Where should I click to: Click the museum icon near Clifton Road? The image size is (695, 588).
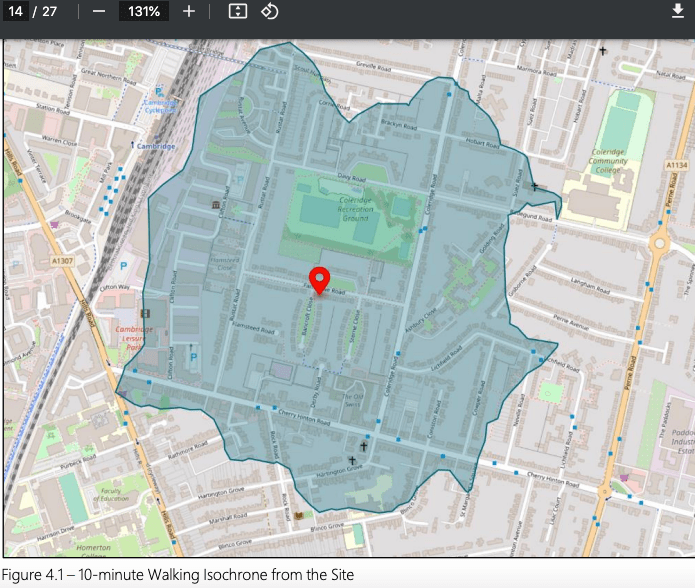(215, 205)
